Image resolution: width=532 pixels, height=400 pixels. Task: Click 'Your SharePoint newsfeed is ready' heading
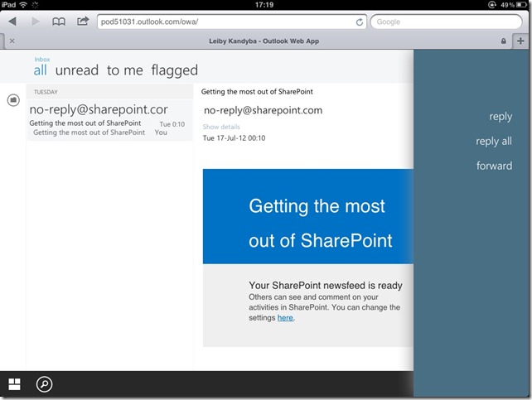click(326, 286)
